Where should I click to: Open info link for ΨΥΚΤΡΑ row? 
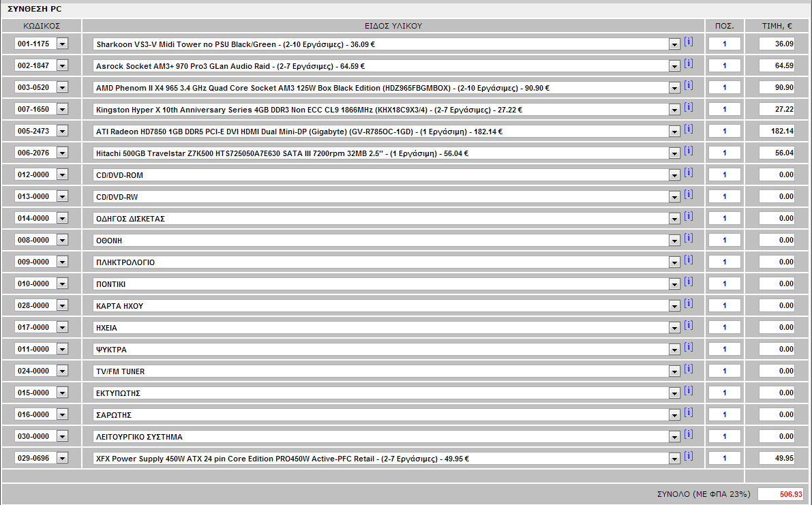688,346
